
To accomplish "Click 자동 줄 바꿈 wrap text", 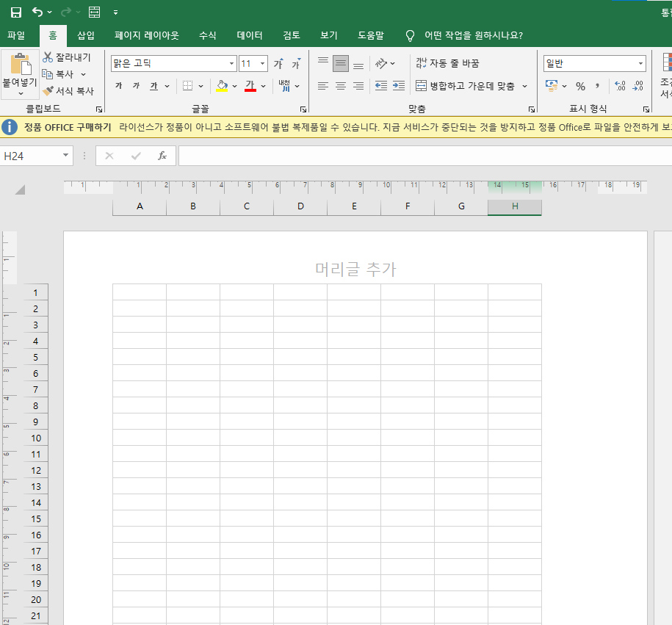I will pyautogui.click(x=447, y=63).
